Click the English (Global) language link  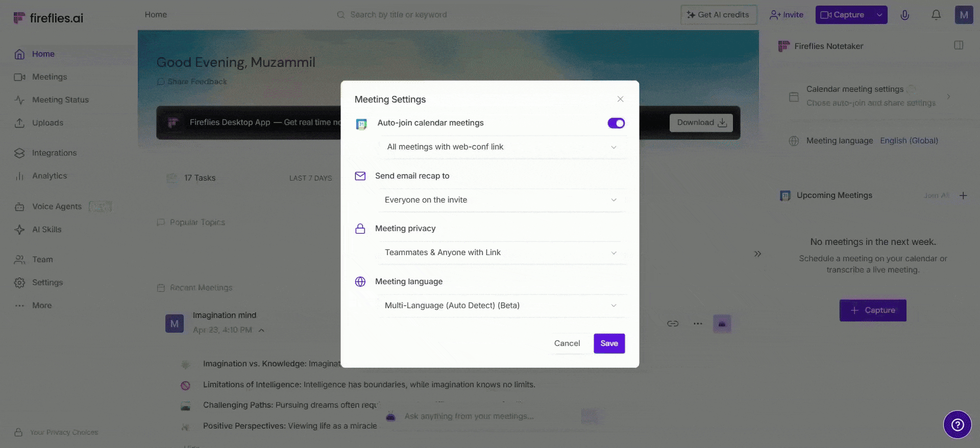coord(909,141)
